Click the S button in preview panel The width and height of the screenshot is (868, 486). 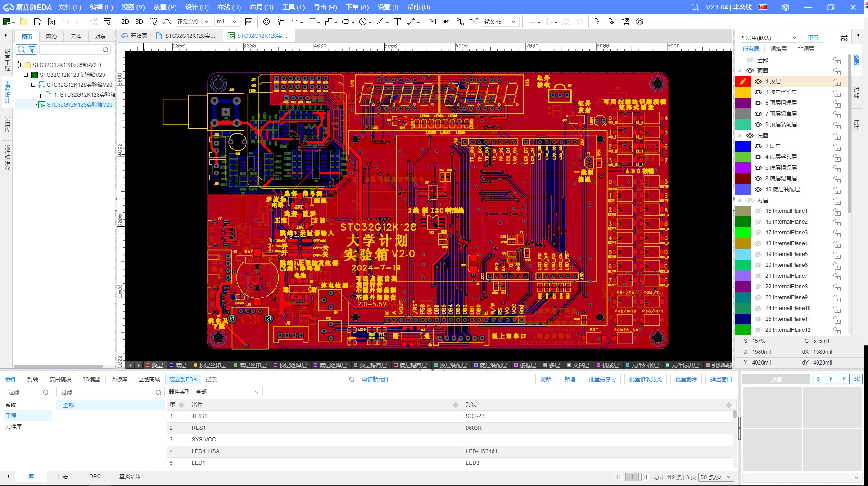coord(818,379)
